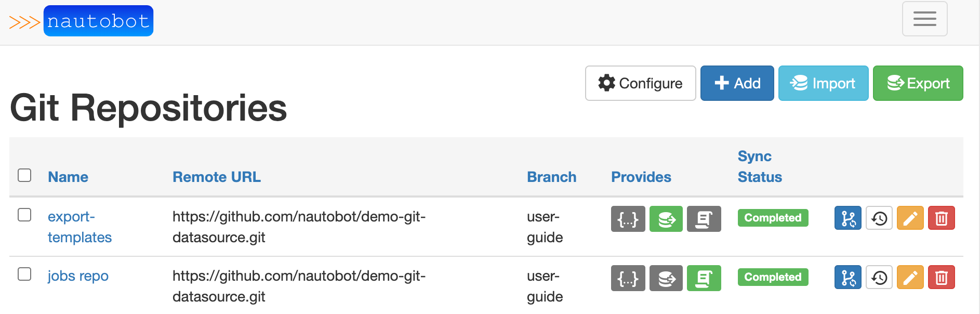Image resolution: width=980 pixels, height=314 pixels.
Task: Open the change log for export-templates
Action: pos(879,218)
